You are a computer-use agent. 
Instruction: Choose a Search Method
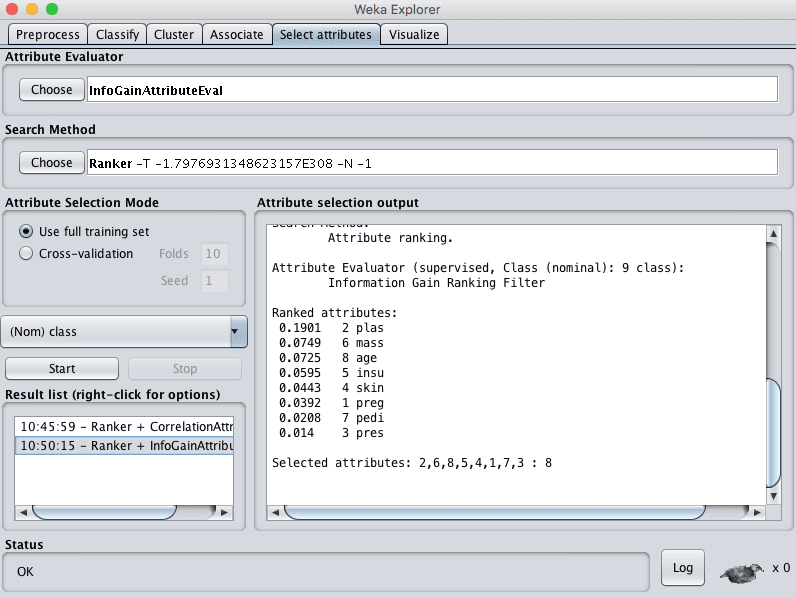click(x=52, y=163)
